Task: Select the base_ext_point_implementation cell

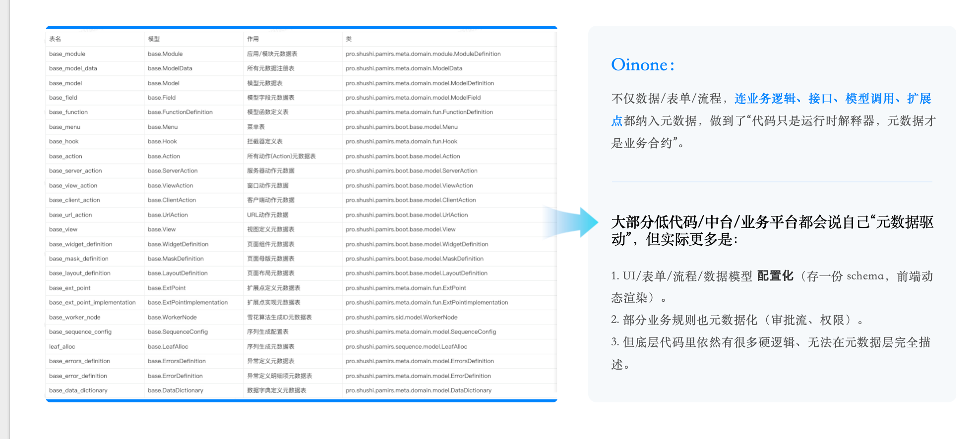Action: coord(92,303)
